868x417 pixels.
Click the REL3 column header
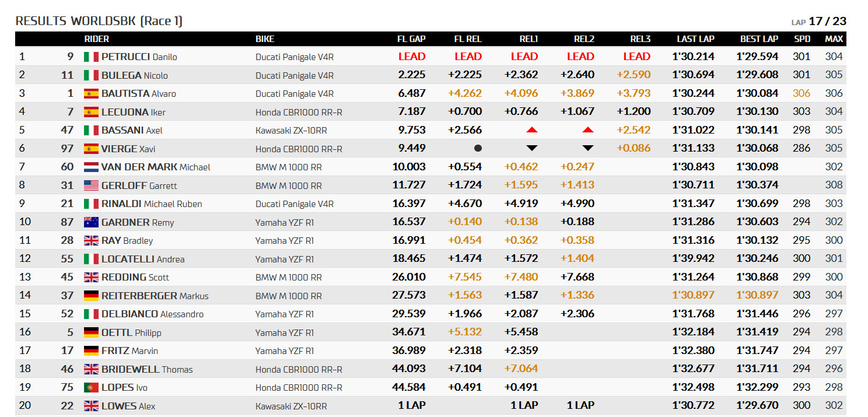[x=640, y=39]
